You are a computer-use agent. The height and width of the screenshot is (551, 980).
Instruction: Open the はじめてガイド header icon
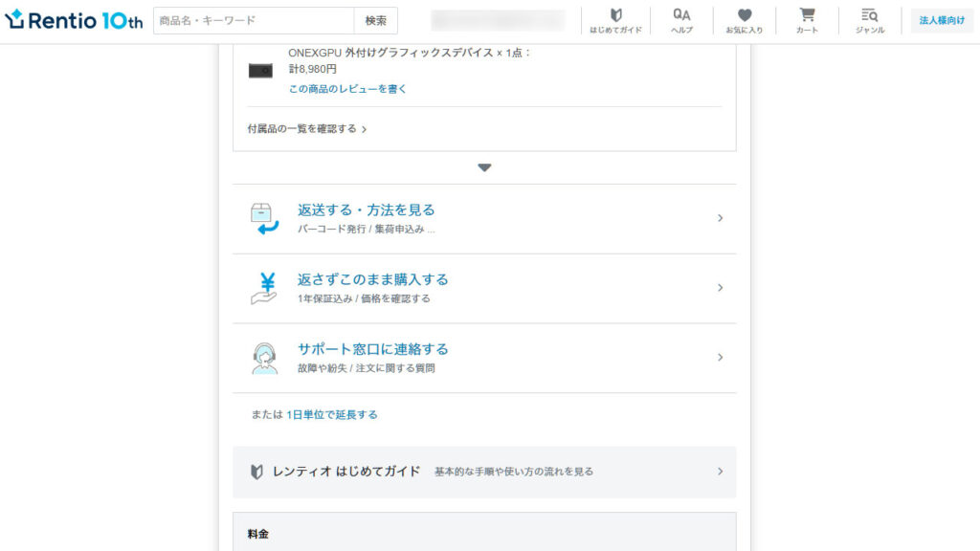point(615,21)
